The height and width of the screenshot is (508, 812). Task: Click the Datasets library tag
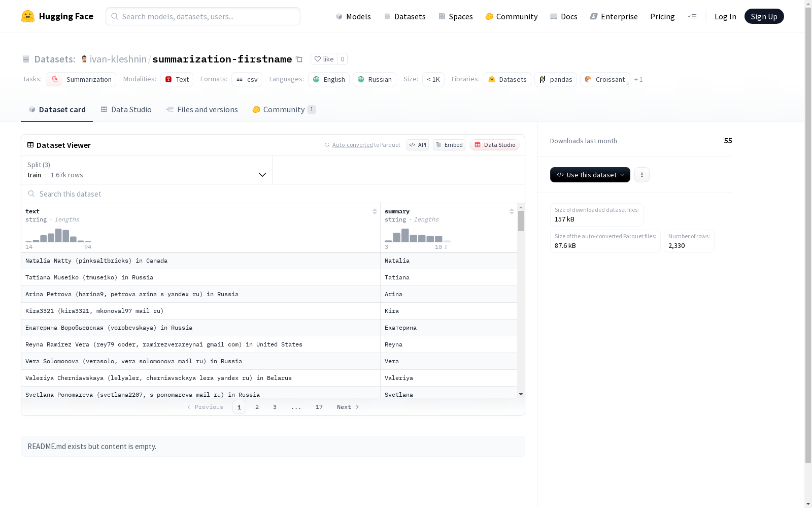click(507, 79)
